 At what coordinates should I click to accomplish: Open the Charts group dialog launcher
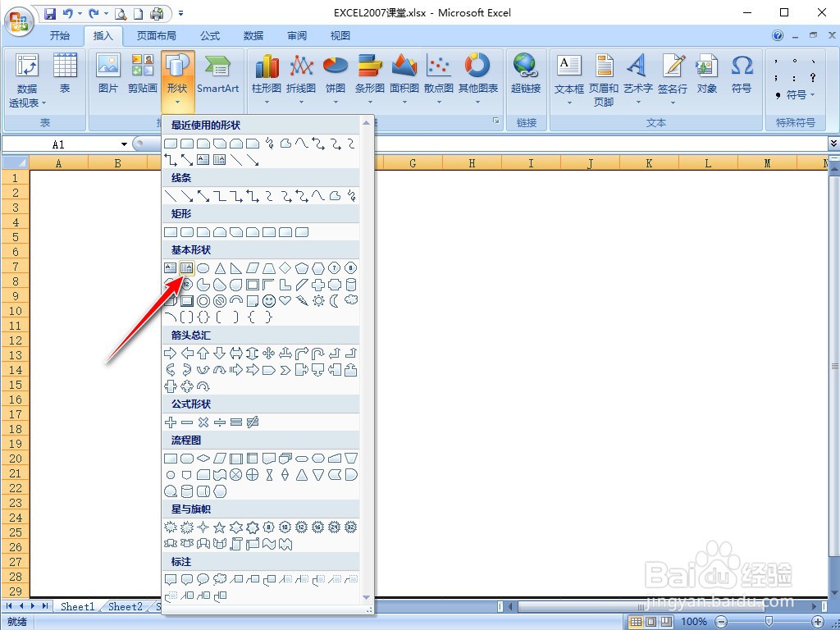pyautogui.click(x=496, y=121)
